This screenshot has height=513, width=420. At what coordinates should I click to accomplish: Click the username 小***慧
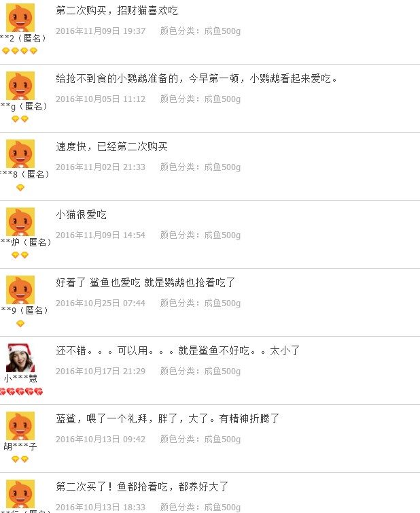click(x=20, y=378)
